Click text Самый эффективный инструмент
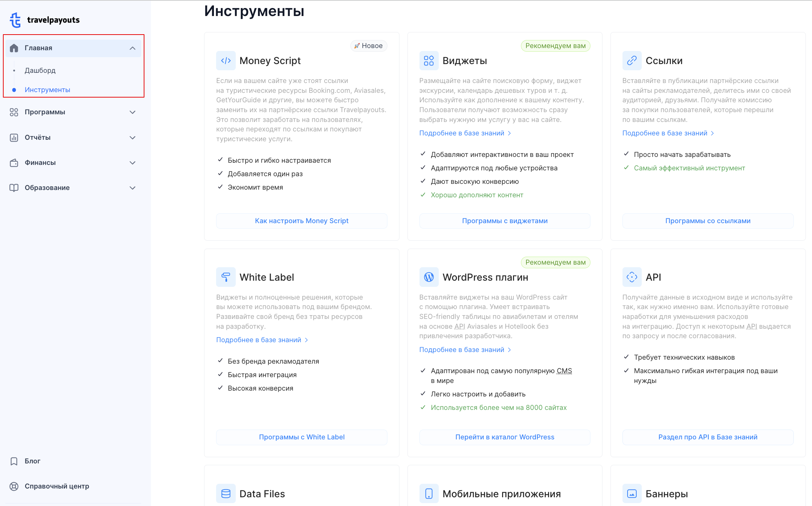This screenshot has height=506, width=812. click(689, 168)
